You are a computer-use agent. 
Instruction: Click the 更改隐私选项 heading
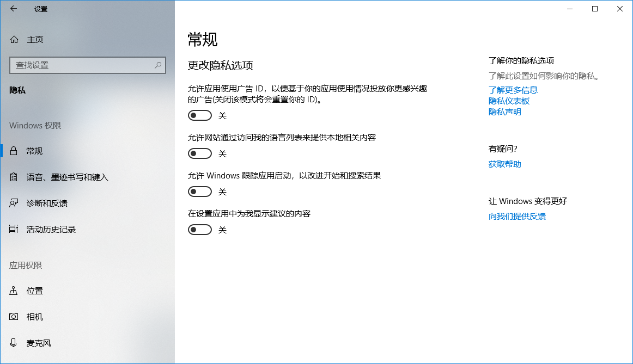point(221,65)
